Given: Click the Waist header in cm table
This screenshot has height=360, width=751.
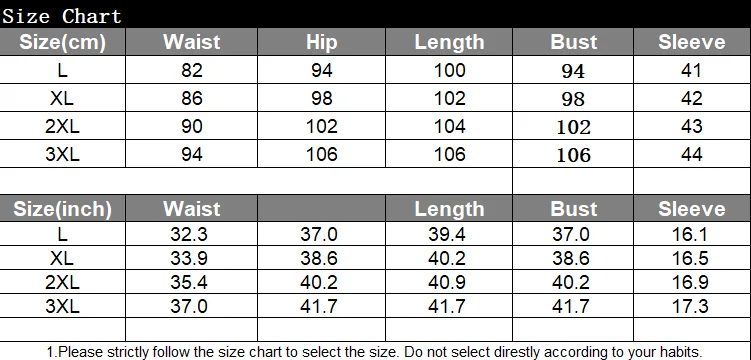Looking at the screenshot, I should click(x=192, y=42).
